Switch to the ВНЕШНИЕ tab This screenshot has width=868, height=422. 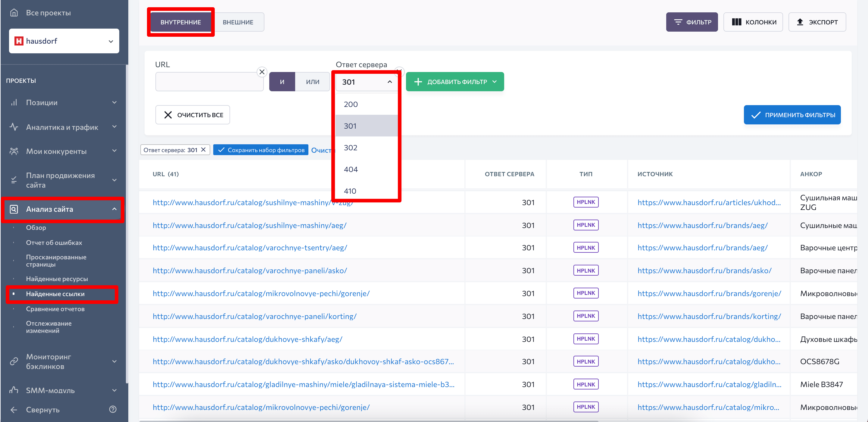pos(238,22)
